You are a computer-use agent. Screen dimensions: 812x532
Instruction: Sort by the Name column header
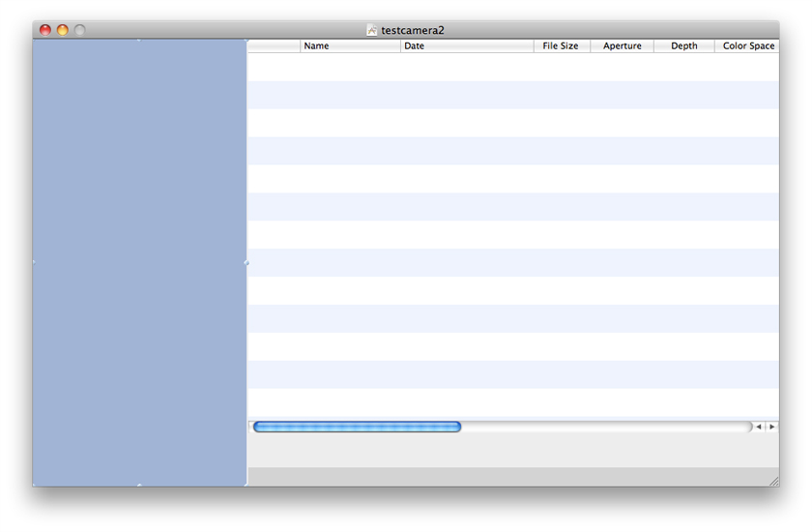(350, 45)
